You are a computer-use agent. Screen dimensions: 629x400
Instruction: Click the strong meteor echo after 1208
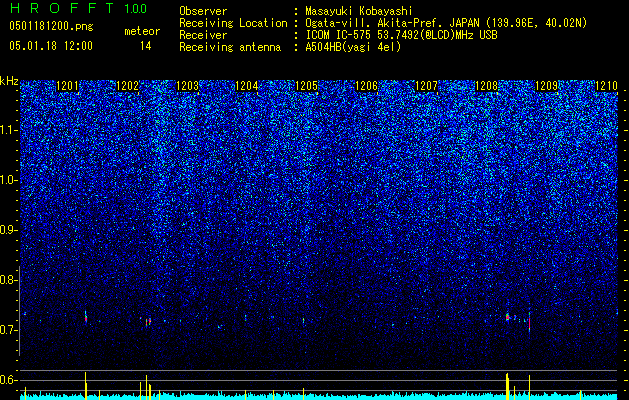click(507, 317)
